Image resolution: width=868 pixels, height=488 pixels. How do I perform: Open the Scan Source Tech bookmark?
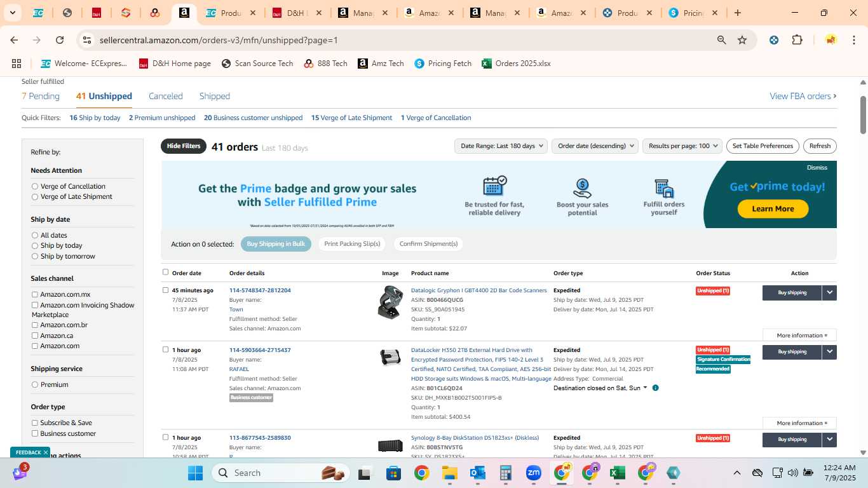257,64
